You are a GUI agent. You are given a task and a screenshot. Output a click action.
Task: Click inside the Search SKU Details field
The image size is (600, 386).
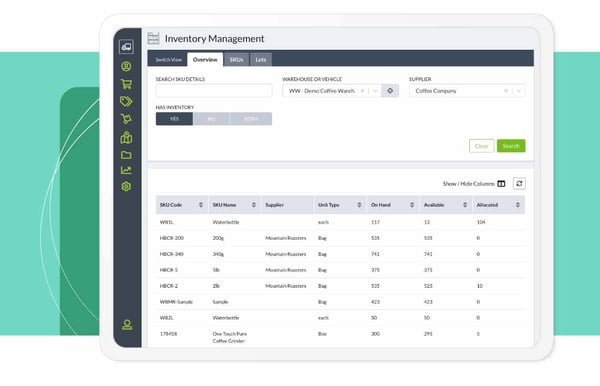click(214, 91)
